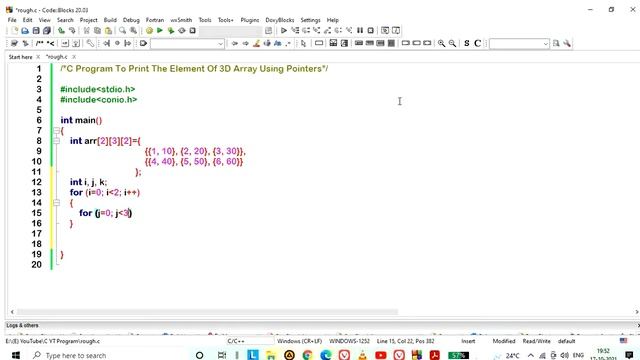Open the File menu
Image resolution: width=640 pixels, height=360 pixels.
coord(12,20)
